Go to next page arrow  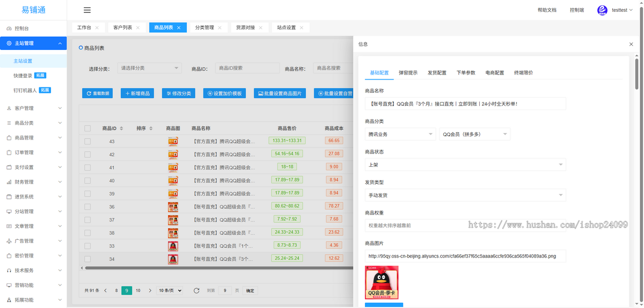[150, 290]
